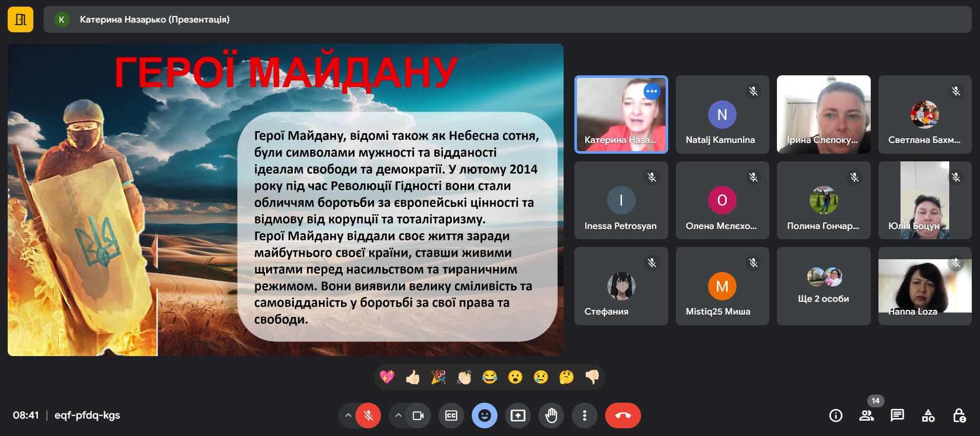
Task: Open the chat with everyone panel
Action: pos(897,416)
